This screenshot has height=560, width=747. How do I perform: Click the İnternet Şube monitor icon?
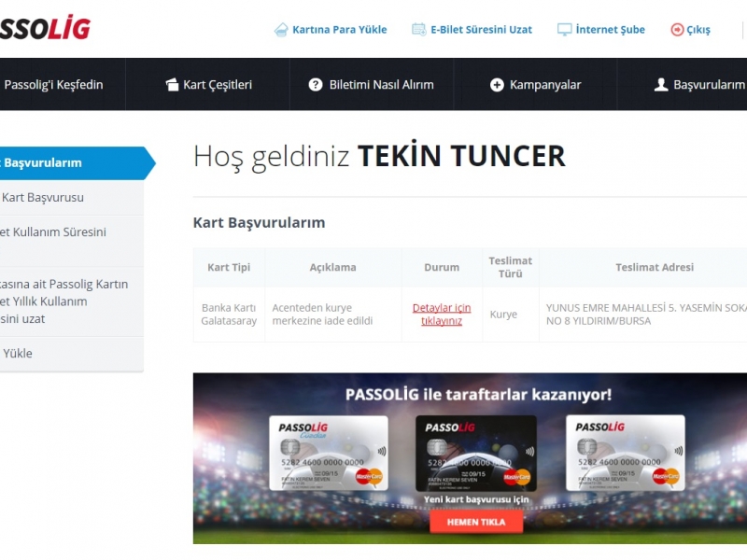tap(564, 30)
